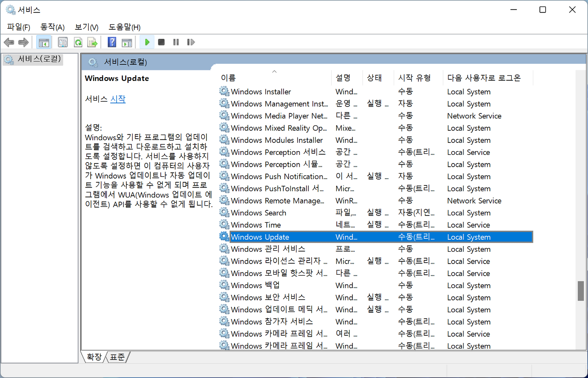Image resolution: width=588 pixels, height=378 pixels.
Task: Select the Windows 모바일 핫스팟 service name
Action: point(279,273)
